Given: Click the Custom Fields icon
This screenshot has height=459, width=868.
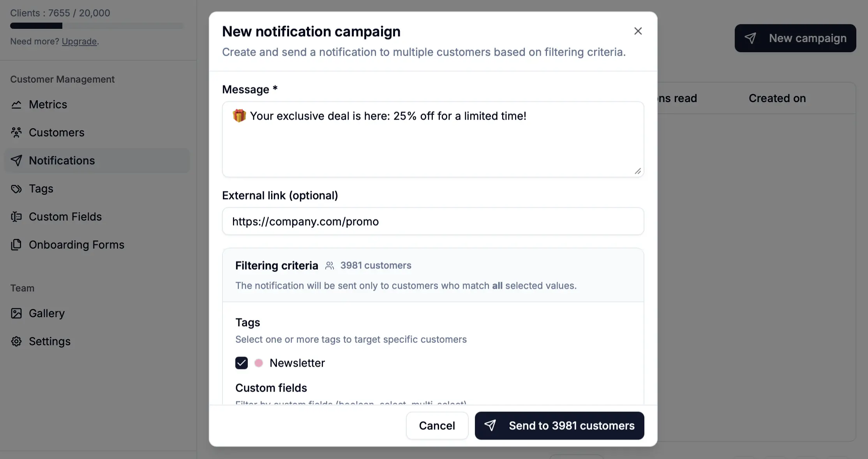Looking at the screenshot, I should tap(16, 217).
